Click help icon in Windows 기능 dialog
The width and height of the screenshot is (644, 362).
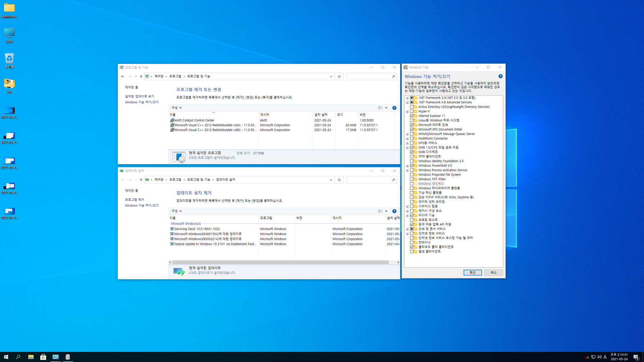pos(500,76)
